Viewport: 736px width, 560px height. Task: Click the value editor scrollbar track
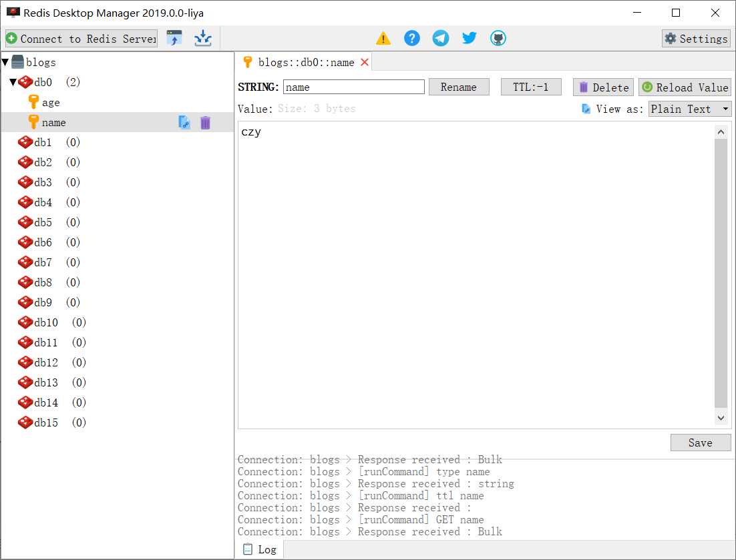click(x=721, y=274)
